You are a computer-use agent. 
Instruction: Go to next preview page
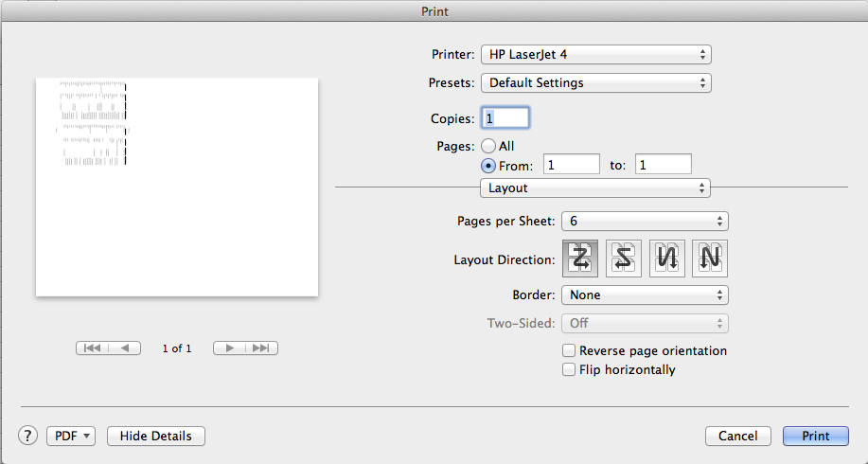pyautogui.click(x=229, y=348)
